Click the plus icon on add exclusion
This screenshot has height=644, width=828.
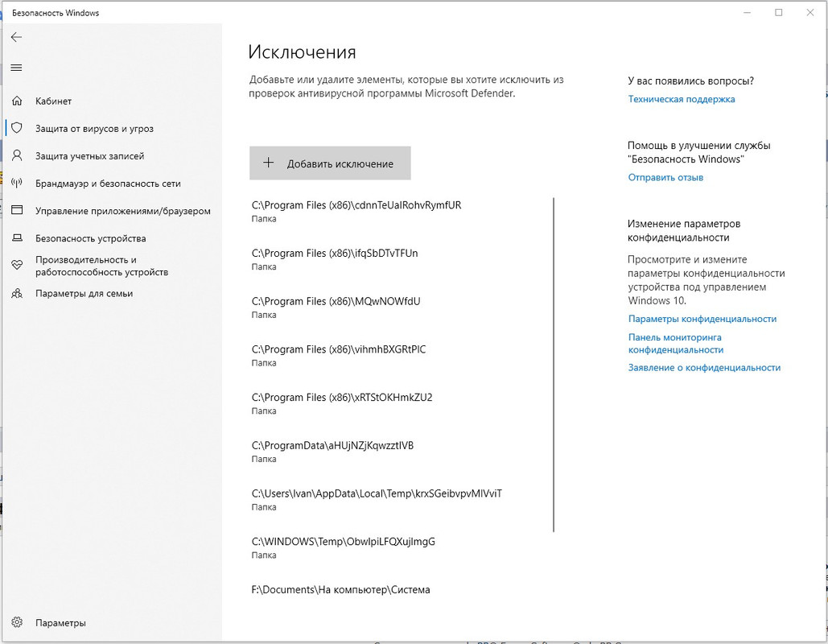coord(268,163)
